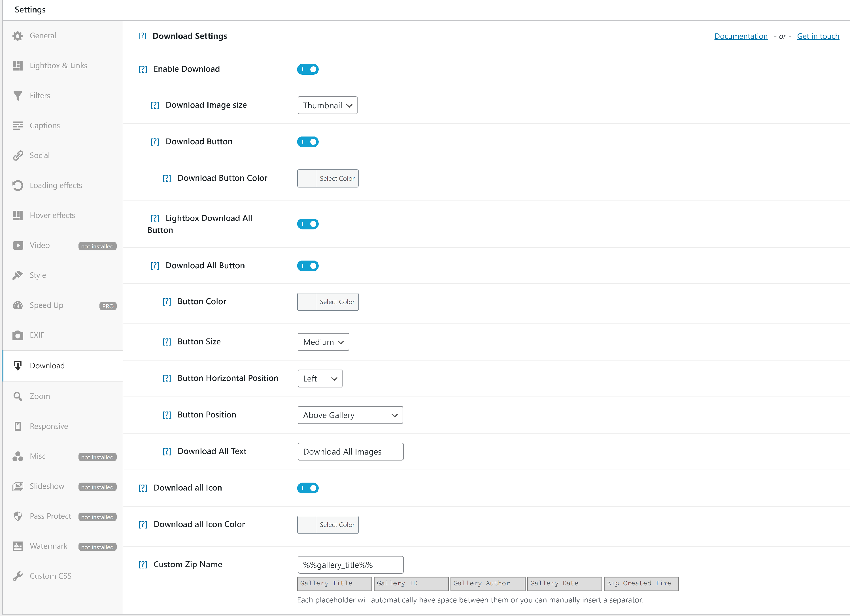The width and height of the screenshot is (850, 616).
Task: Toggle the Enable Download switch
Action: [308, 69]
